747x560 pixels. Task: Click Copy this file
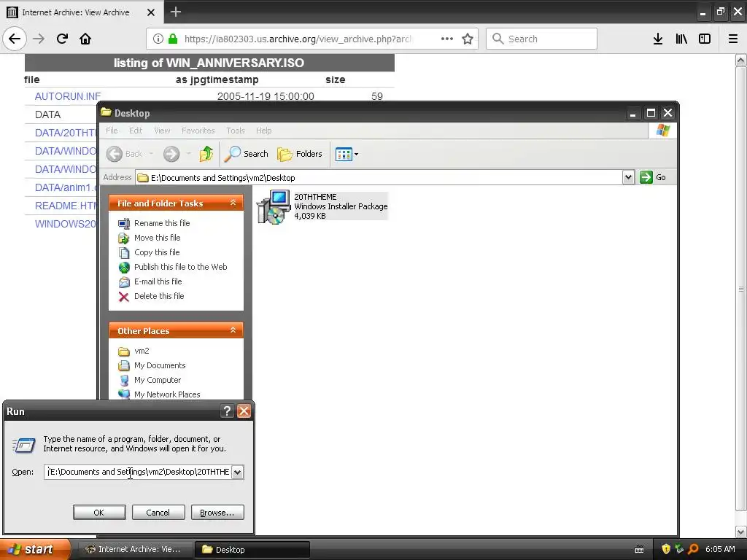point(157,252)
